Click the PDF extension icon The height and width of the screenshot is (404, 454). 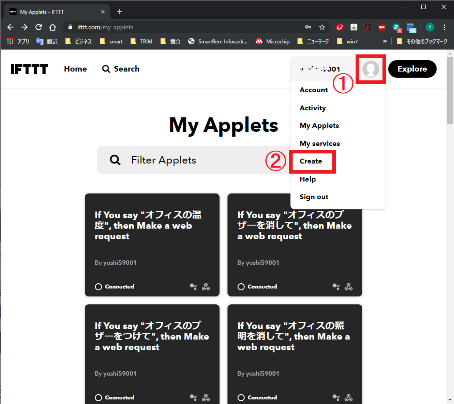point(368,27)
